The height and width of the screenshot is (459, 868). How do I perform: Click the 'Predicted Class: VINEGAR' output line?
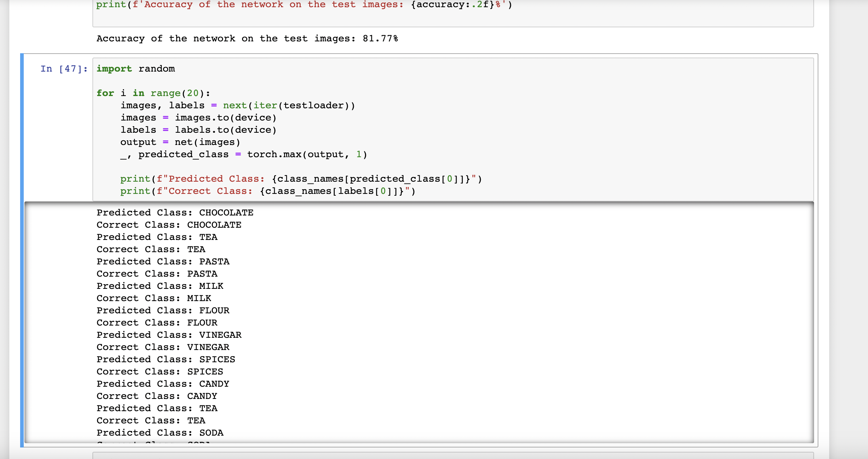point(169,335)
